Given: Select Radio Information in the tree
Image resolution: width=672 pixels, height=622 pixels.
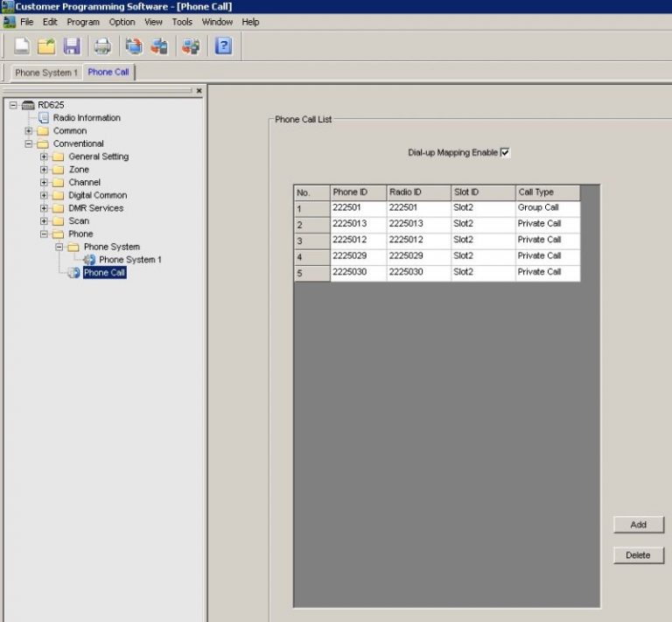Looking at the screenshot, I should coord(87,118).
